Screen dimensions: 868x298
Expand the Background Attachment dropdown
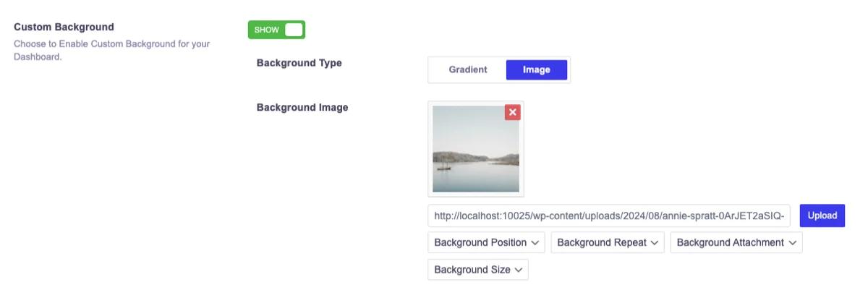[736, 242]
